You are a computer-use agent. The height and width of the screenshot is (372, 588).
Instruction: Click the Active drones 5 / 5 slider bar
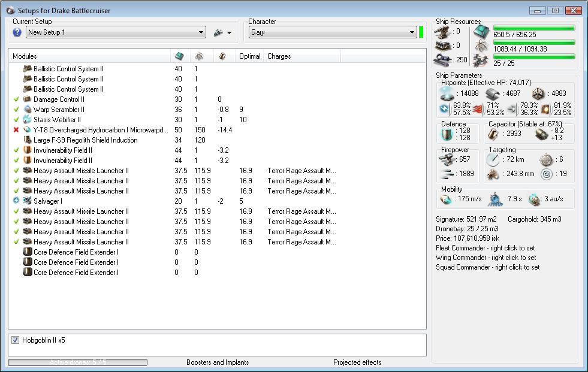point(77,362)
